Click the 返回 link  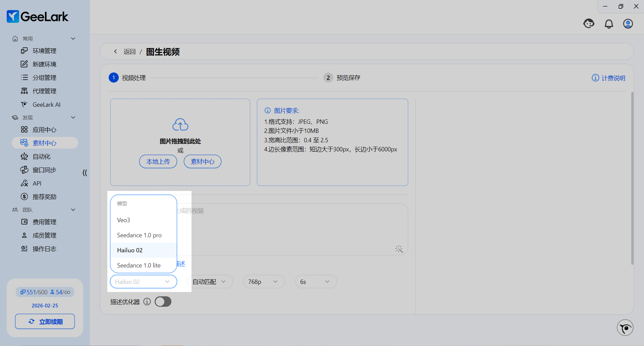pyautogui.click(x=129, y=52)
